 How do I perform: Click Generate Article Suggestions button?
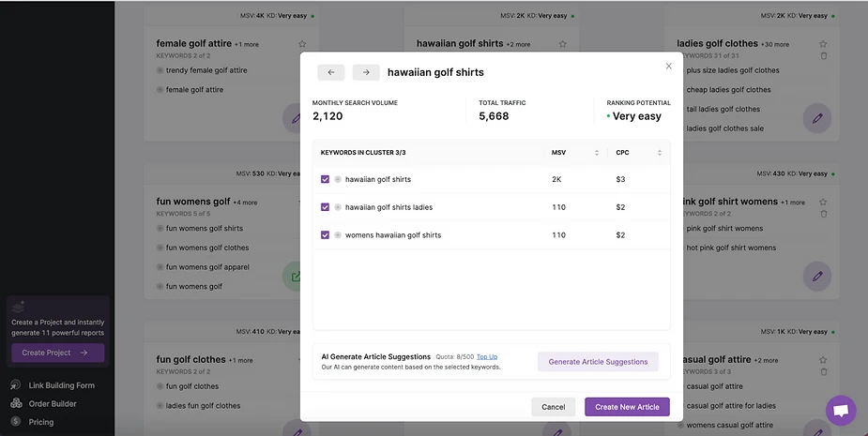coord(598,362)
